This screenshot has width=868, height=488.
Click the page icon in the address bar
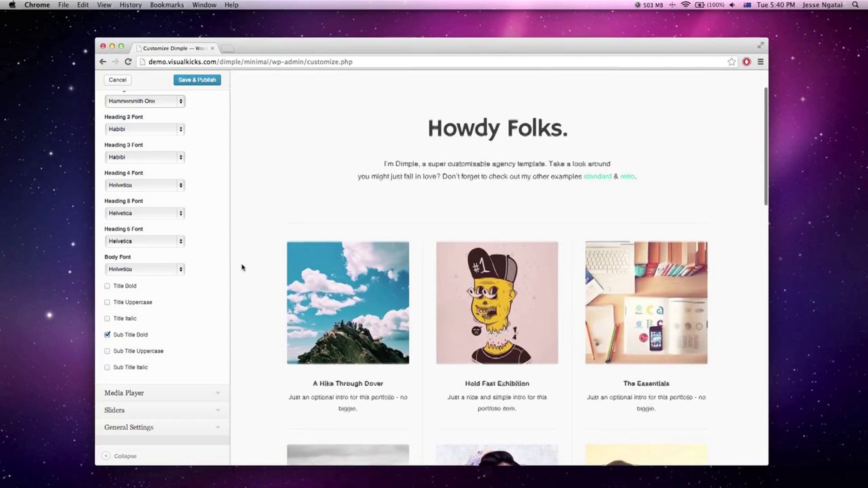(142, 62)
